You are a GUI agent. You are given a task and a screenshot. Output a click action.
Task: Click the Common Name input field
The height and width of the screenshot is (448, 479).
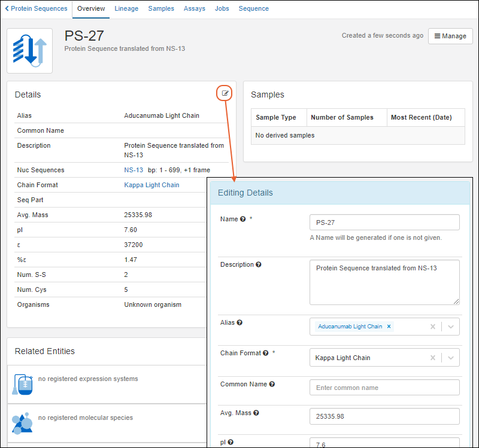click(384, 388)
